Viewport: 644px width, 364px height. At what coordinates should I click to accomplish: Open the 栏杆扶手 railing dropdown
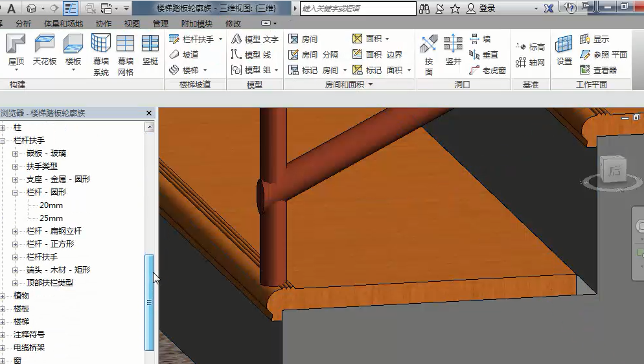point(220,40)
